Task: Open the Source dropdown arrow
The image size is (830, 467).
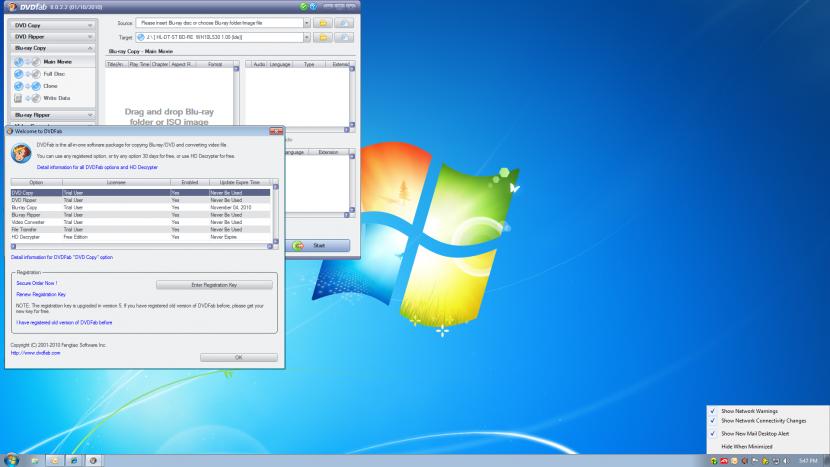Action: [x=306, y=23]
